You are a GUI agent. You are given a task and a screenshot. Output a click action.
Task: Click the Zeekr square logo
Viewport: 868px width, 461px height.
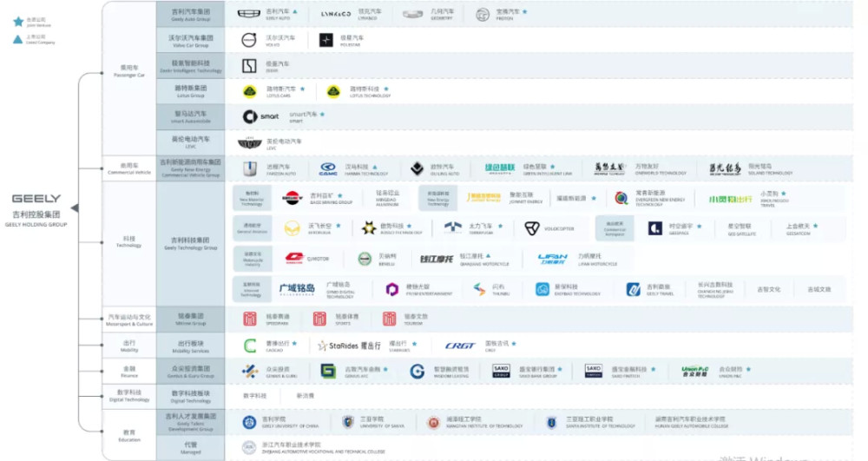click(249, 66)
